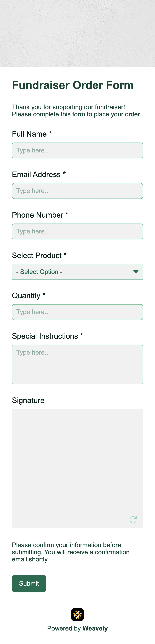The image size is (155, 644).
Task: Select the Phone Number text box
Action: click(77, 231)
